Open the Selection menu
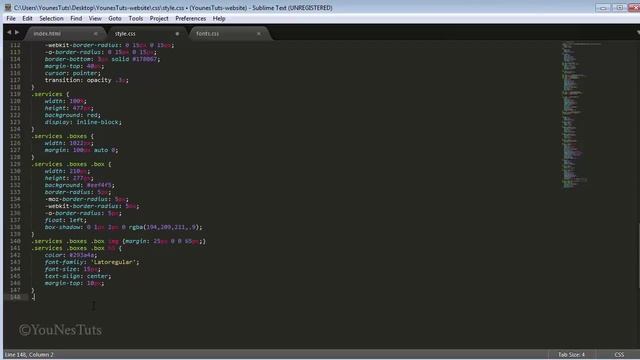The width and height of the screenshot is (640, 360). click(x=51, y=18)
